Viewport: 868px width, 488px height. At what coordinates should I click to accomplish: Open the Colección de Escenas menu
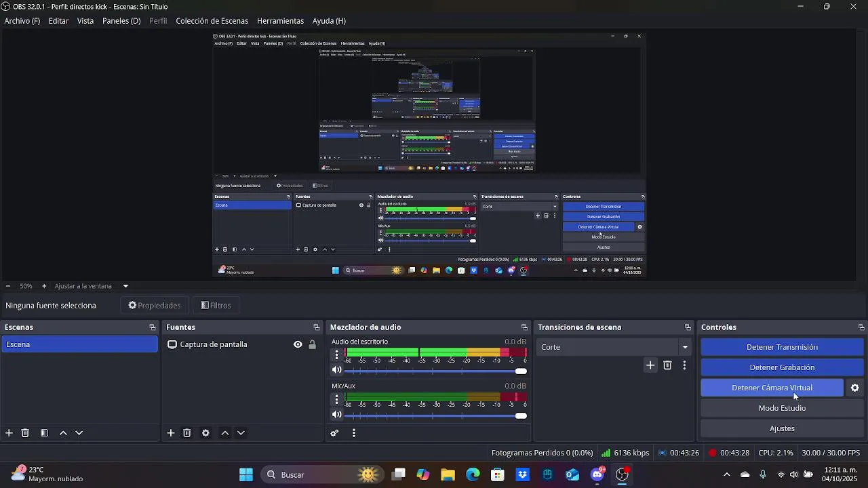(x=212, y=21)
